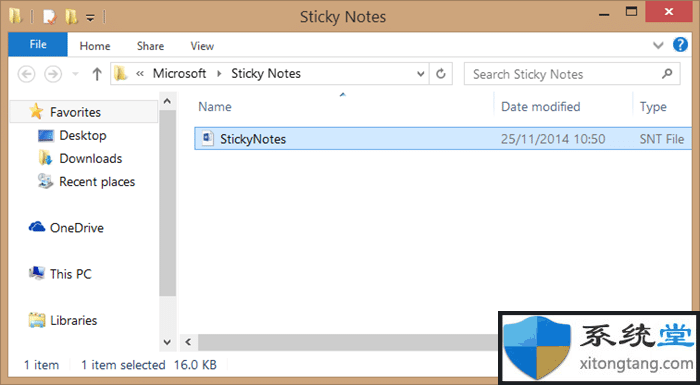Image resolution: width=700 pixels, height=385 pixels.
Task: Click inside Search Sticky Notes field
Action: [x=563, y=74]
